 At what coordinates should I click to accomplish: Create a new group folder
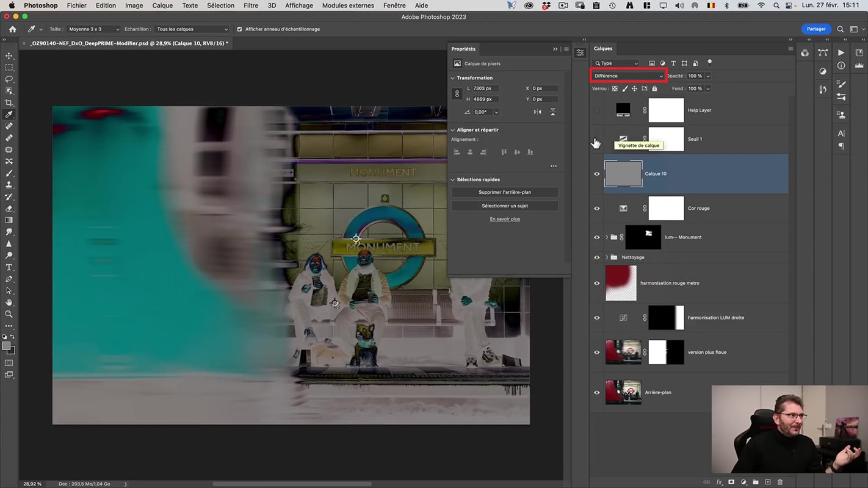click(x=756, y=482)
